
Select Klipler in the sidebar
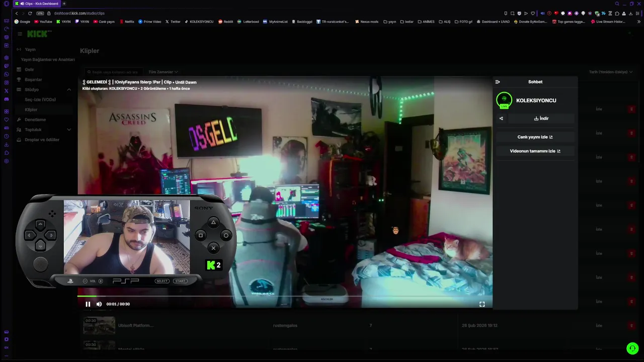(31, 110)
